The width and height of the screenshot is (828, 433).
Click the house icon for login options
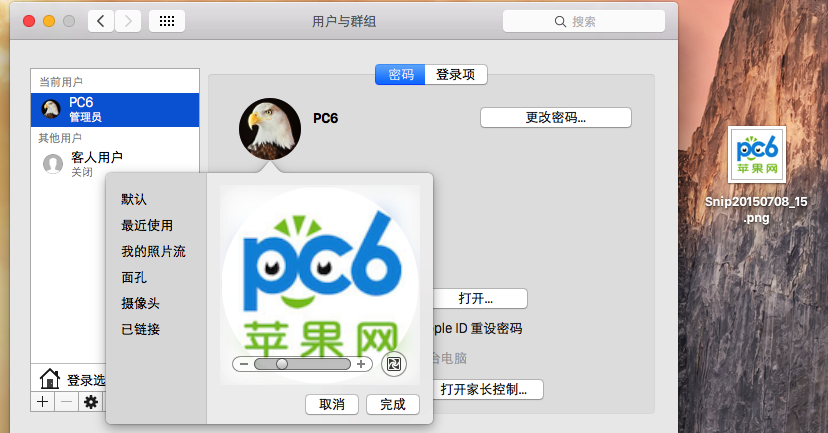(50, 379)
